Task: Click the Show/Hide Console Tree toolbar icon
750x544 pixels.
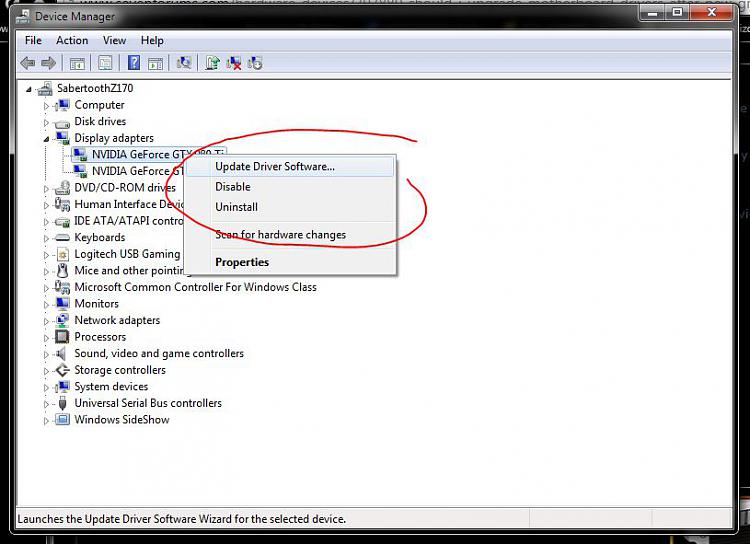Action: point(77,63)
